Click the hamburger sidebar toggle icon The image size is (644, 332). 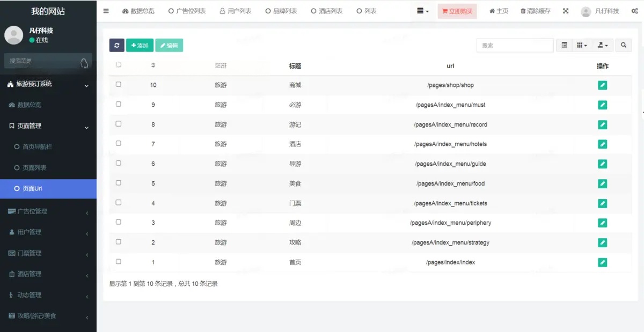pos(106,11)
